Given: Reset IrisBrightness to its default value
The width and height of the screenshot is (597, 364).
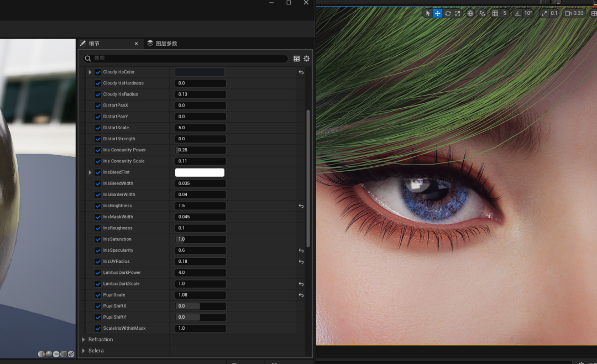Looking at the screenshot, I should point(301,206).
